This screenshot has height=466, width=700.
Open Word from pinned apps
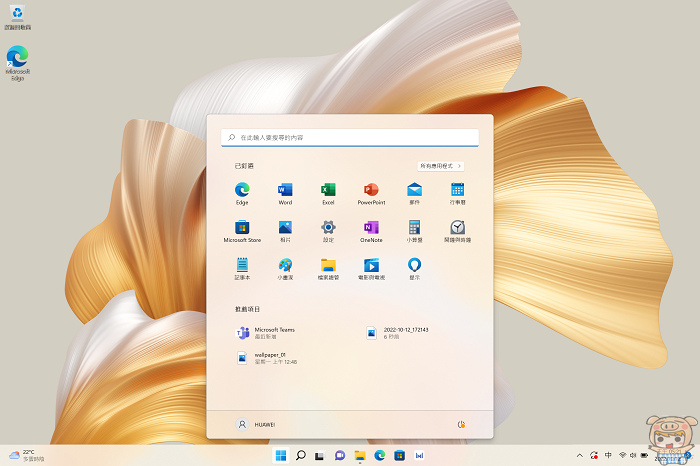pos(285,190)
